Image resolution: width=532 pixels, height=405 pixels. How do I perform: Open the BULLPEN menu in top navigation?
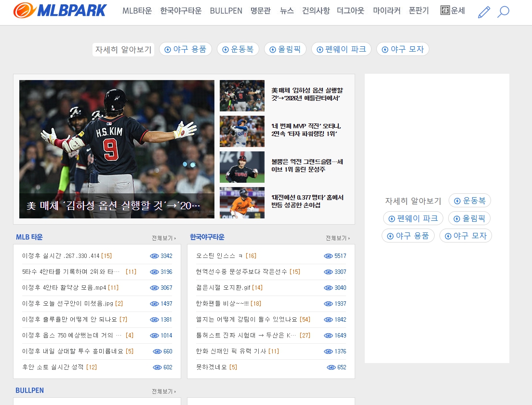226,11
